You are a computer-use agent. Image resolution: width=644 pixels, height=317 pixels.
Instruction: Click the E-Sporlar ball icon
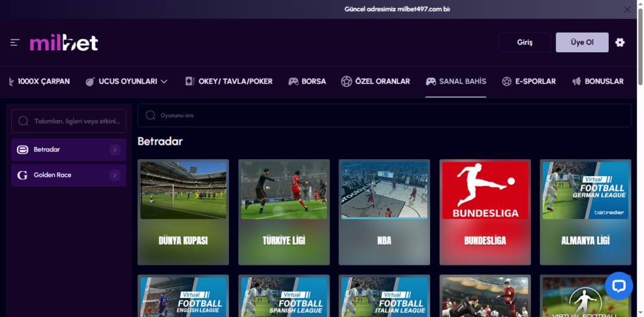(506, 81)
